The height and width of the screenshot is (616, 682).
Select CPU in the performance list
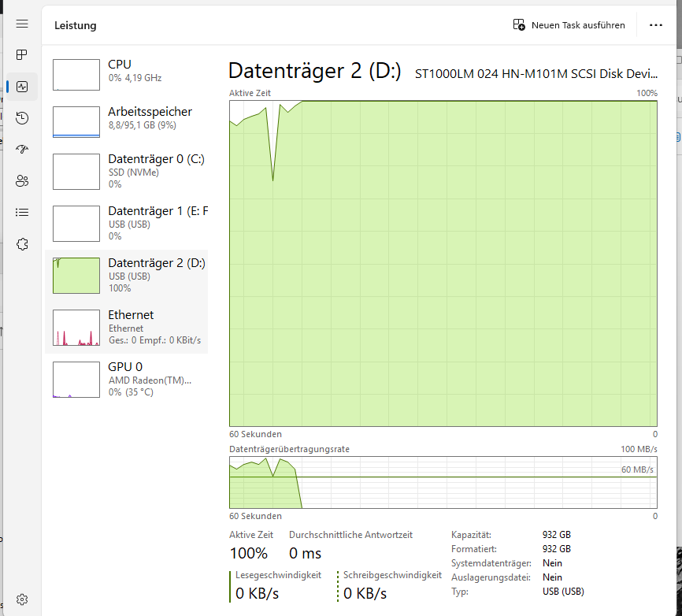tap(127, 74)
